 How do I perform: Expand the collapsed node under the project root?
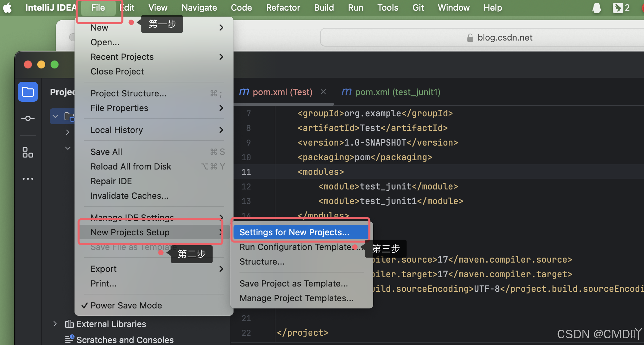[68, 132]
